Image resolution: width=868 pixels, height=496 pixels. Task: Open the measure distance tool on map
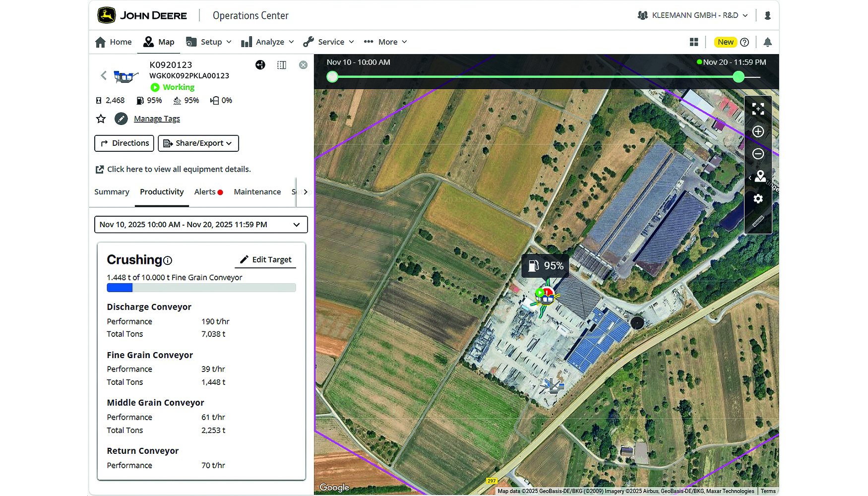758,221
